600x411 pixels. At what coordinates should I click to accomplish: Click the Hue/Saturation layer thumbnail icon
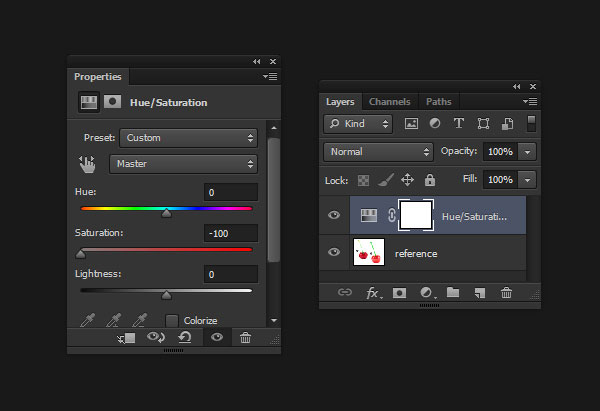(x=369, y=215)
